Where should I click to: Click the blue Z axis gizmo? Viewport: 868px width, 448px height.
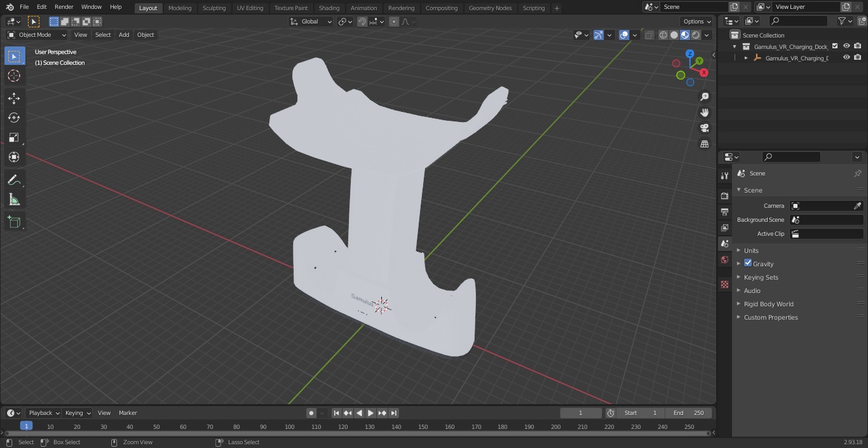689,54
